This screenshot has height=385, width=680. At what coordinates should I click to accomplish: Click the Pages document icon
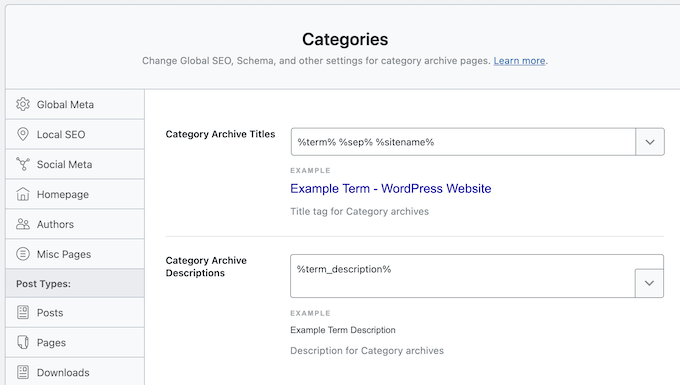tap(23, 342)
